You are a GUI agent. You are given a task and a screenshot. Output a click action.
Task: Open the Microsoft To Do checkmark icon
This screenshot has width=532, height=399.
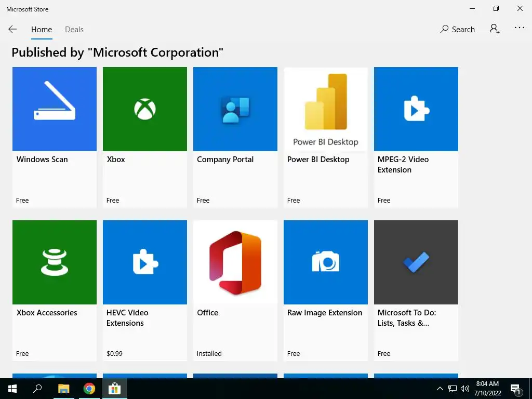(416, 262)
